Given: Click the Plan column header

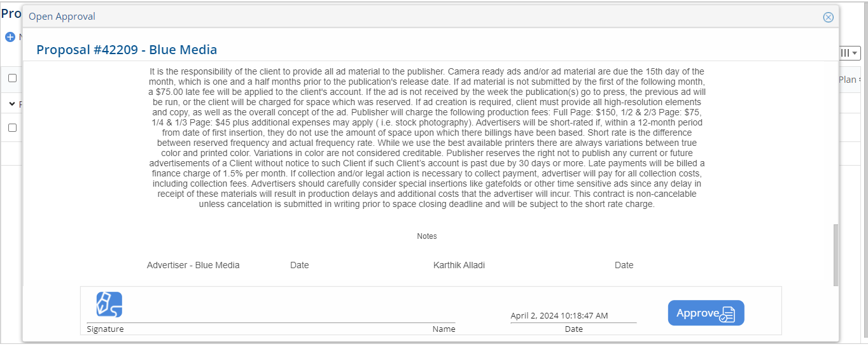Looking at the screenshot, I should click(x=848, y=80).
